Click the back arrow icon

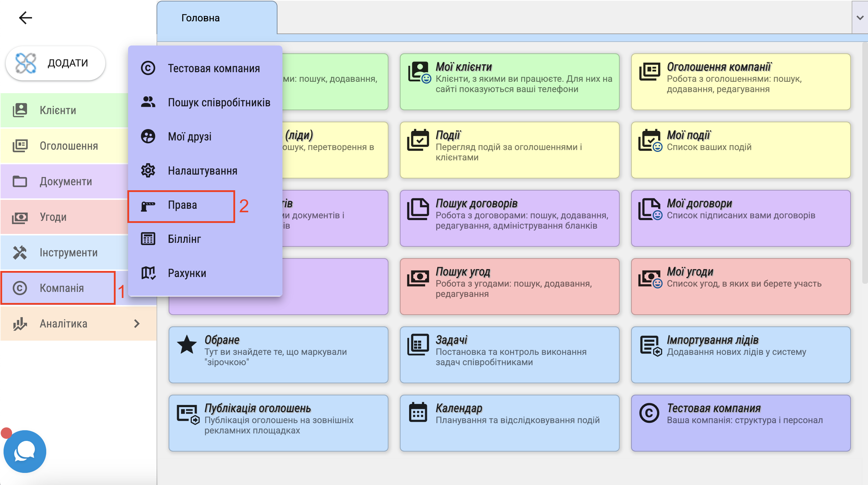pyautogui.click(x=25, y=17)
